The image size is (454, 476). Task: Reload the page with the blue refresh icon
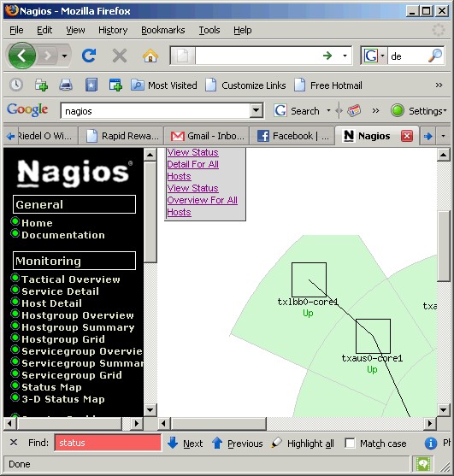89,56
